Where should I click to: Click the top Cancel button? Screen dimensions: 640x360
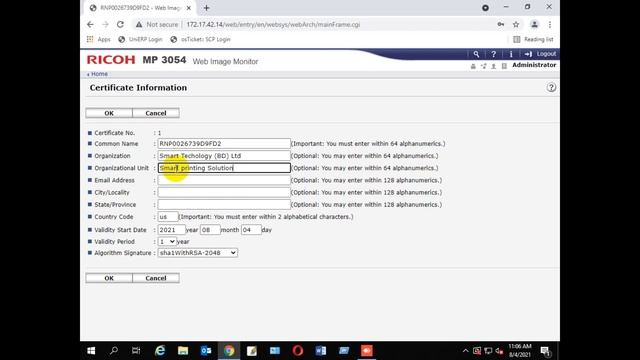156,113
